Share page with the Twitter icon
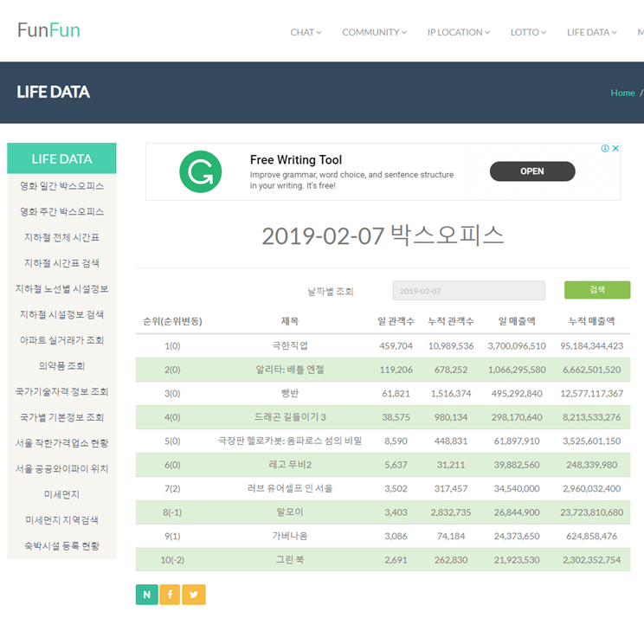Screen dimensions: 644x644 pyautogui.click(x=193, y=595)
